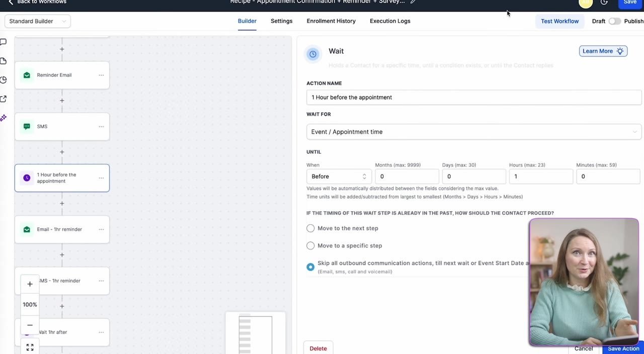Screen dimensions: 644x354
Task: Click the Months value field
Action: (407, 176)
